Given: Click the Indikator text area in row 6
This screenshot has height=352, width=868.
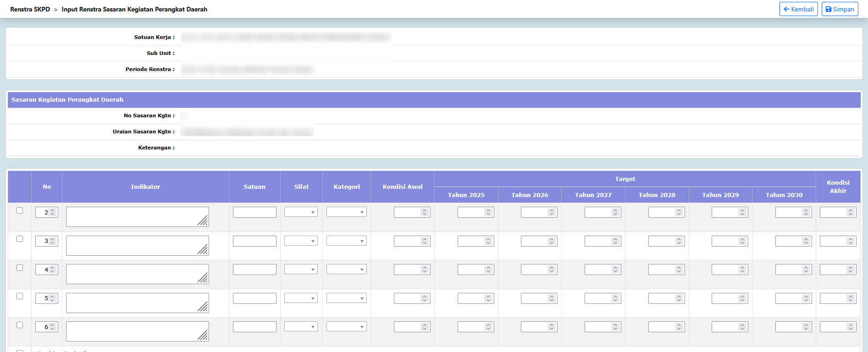Looking at the screenshot, I should click(137, 331).
